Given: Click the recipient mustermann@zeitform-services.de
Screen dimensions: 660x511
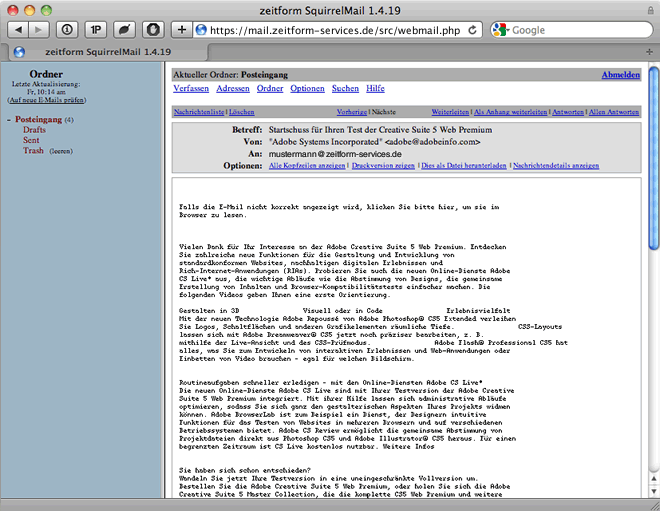Looking at the screenshot, I should click(x=335, y=154).
